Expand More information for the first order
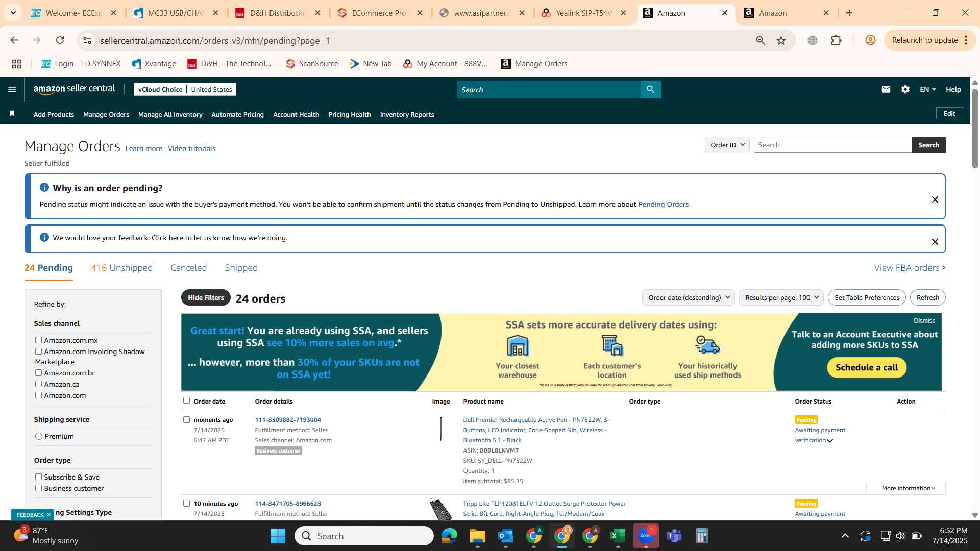980x551 pixels. pos(906,488)
